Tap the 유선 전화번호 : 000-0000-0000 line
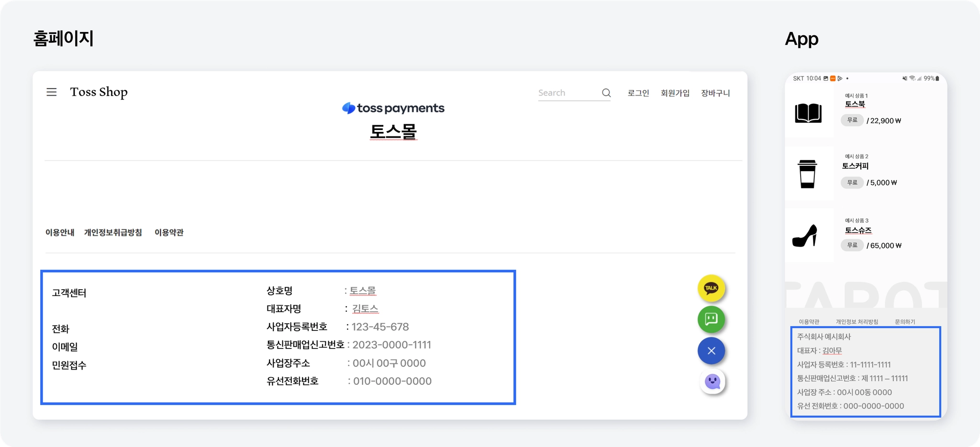Viewport: 980px width, 447px height. pos(851,406)
